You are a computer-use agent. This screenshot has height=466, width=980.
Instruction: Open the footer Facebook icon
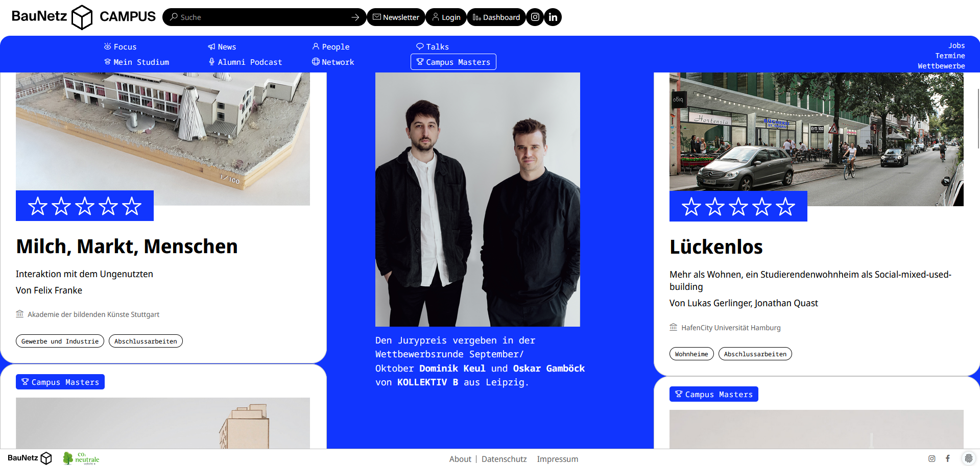point(948,458)
